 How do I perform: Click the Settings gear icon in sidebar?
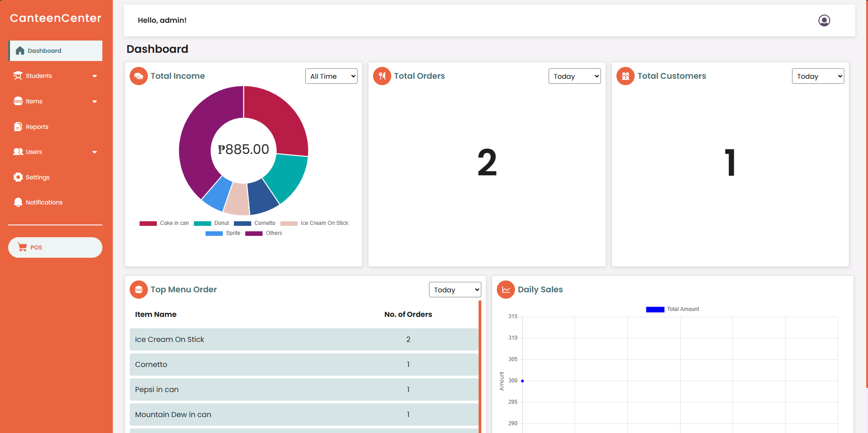[18, 178]
